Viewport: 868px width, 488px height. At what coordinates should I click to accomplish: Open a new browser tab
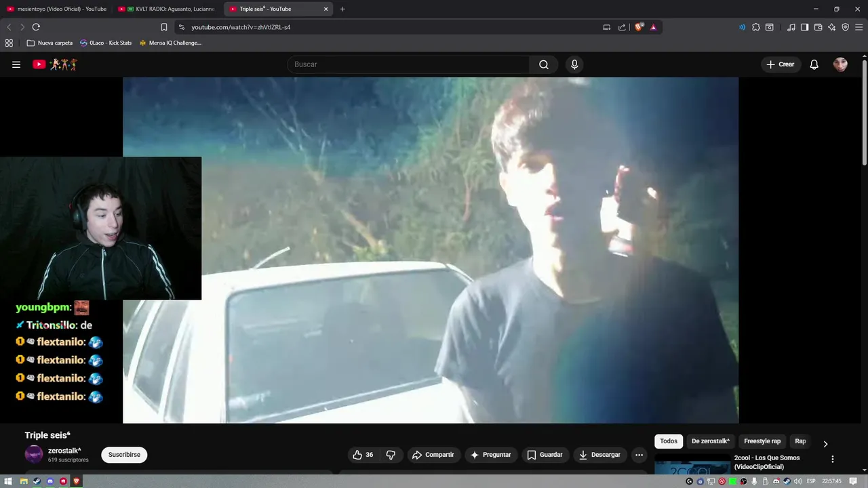[x=342, y=9]
